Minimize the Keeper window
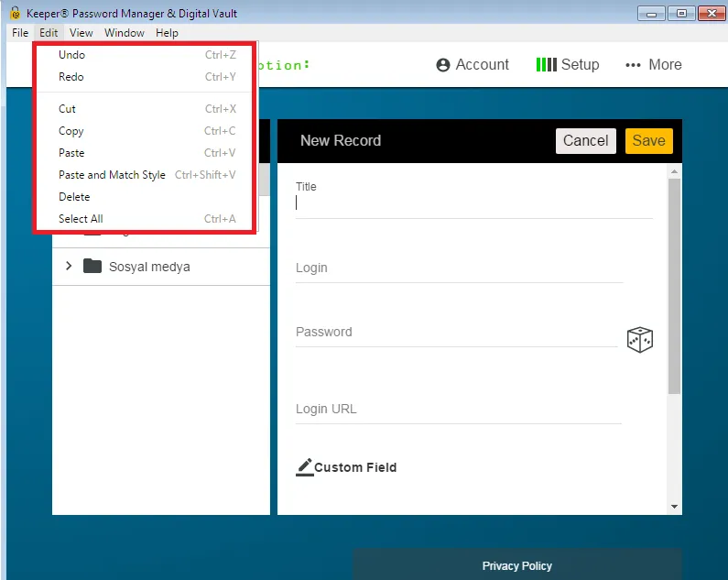This screenshot has width=728, height=580. pos(651,14)
